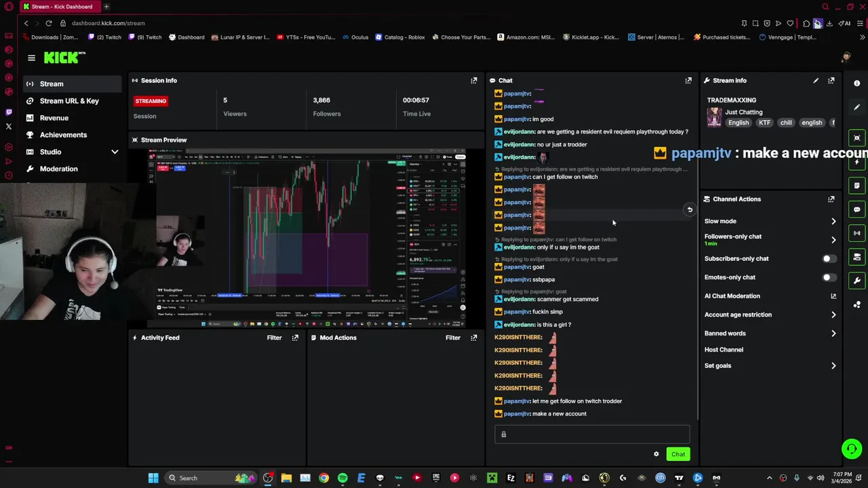Open Activity Feed Filter dropdown
Viewport: 868px width, 488px height.
click(x=274, y=338)
